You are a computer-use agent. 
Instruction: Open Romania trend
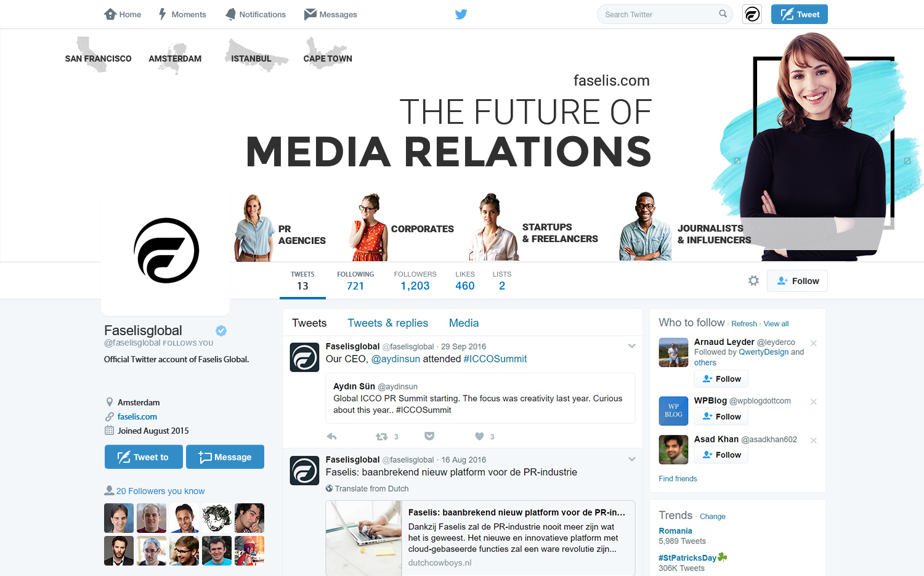click(675, 530)
